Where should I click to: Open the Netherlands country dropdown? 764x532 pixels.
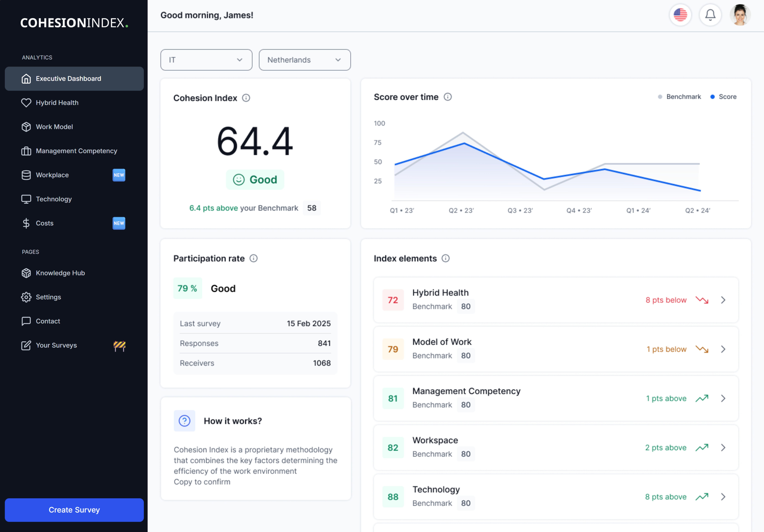click(305, 60)
